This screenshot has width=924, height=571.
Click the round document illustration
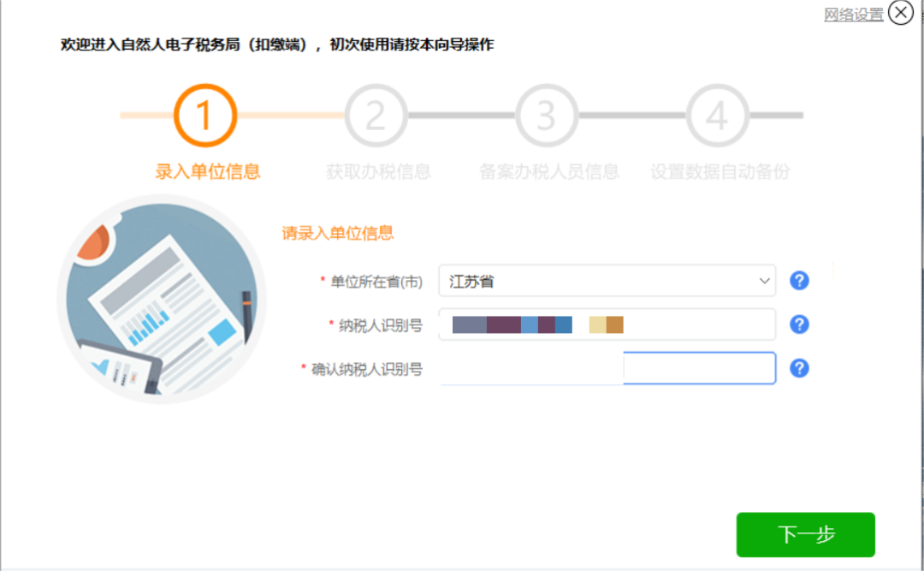[161, 300]
